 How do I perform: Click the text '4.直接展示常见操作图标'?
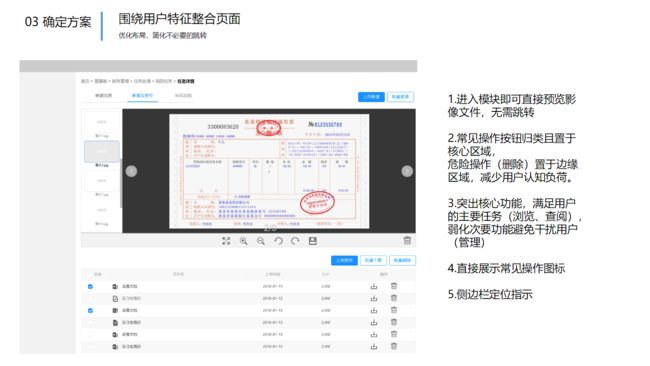coord(506,268)
